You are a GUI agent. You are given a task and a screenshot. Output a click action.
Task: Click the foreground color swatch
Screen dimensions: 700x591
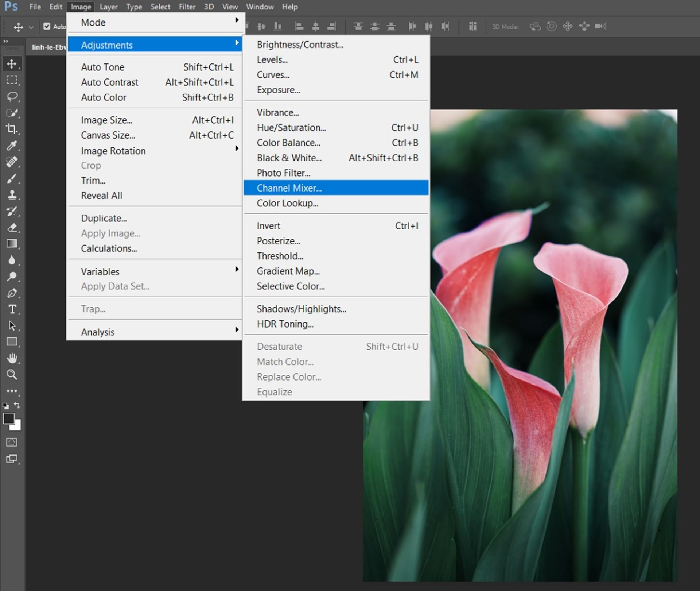(8, 418)
